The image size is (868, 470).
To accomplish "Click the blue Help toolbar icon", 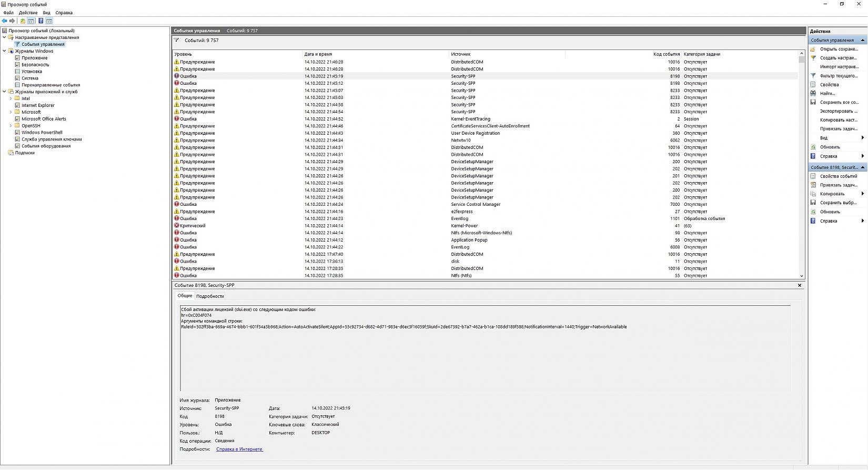I will (x=41, y=21).
